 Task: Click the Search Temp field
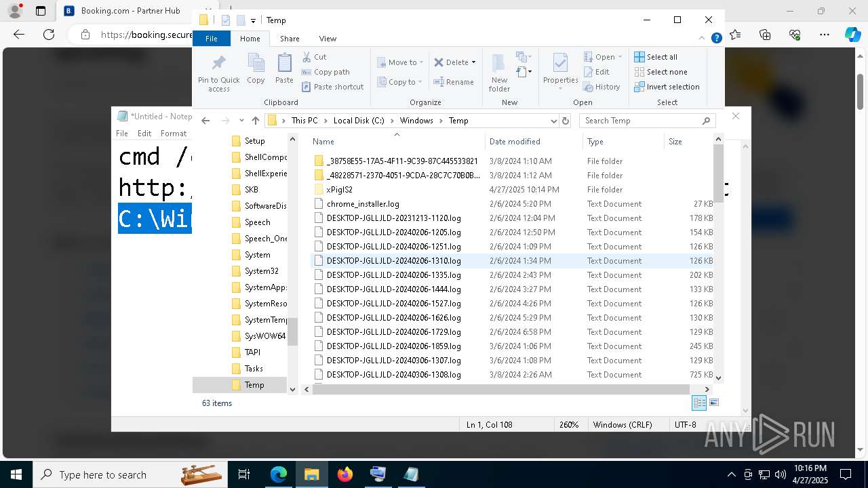[x=648, y=121]
